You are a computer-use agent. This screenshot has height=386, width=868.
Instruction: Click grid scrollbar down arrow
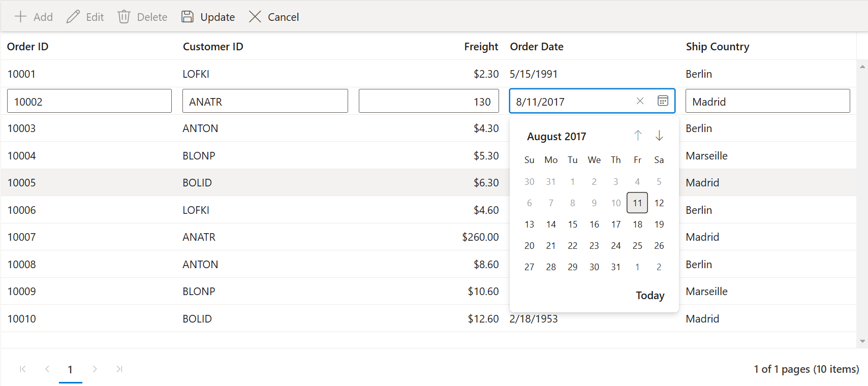[862, 341]
